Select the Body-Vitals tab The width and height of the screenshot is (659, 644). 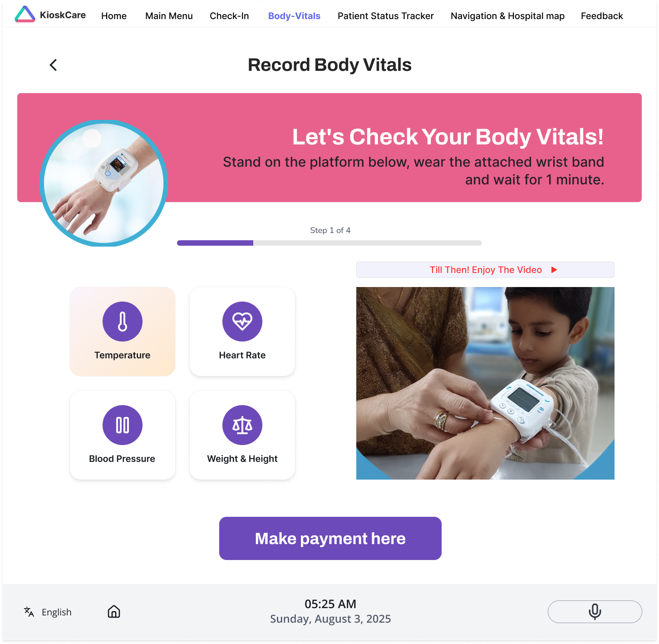(x=294, y=16)
